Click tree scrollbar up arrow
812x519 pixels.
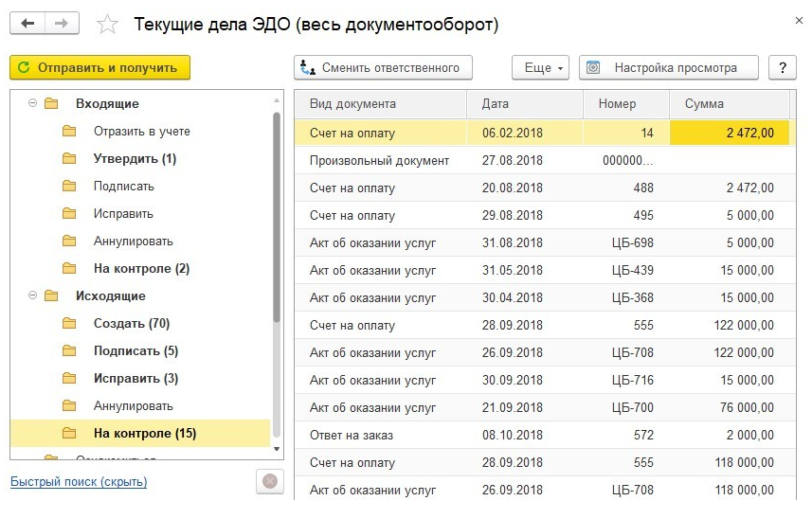277,99
